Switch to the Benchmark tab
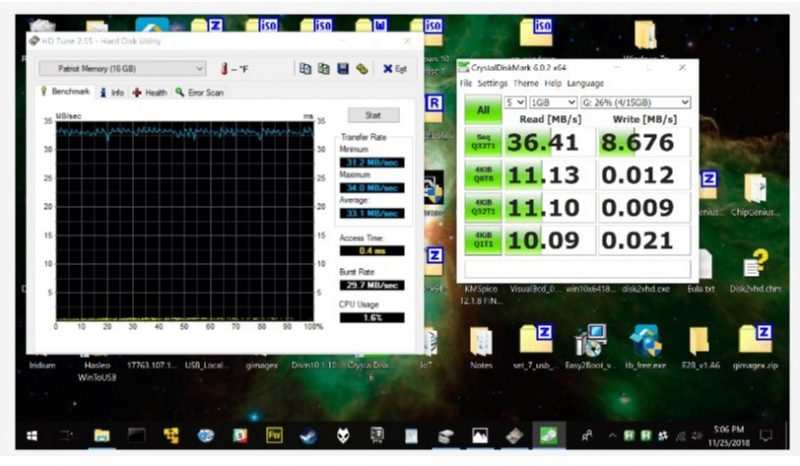The image size is (800, 466). click(65, 92)
